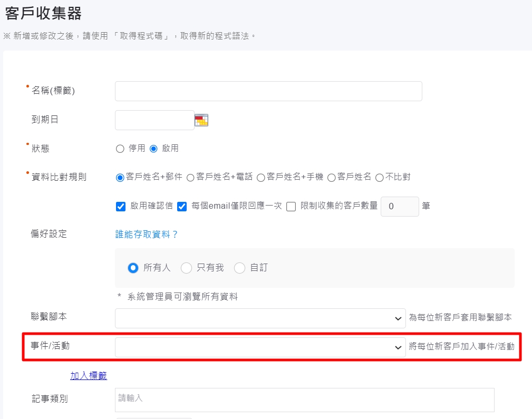This screenshot has width=532, height=419.
Task: Choose 客戶姓名+郵件 matching rule
Action: (x=120, y=178)
